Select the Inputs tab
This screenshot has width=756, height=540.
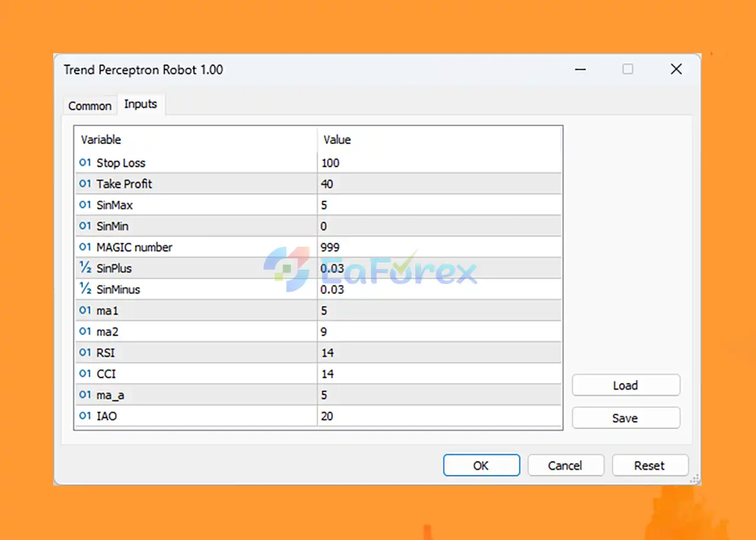141,104
